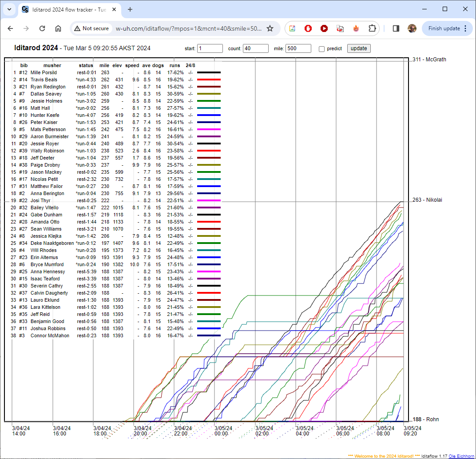The width and height of the screenshot is (476, 459).
Task: Click musher name Paige Drobny
Action: point(45,165)
